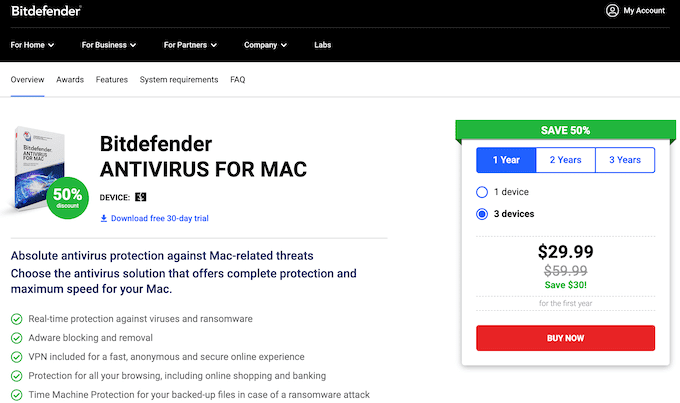Select the 2 Years subscription option
Screen dimensions: 680x403
point(566,160)
